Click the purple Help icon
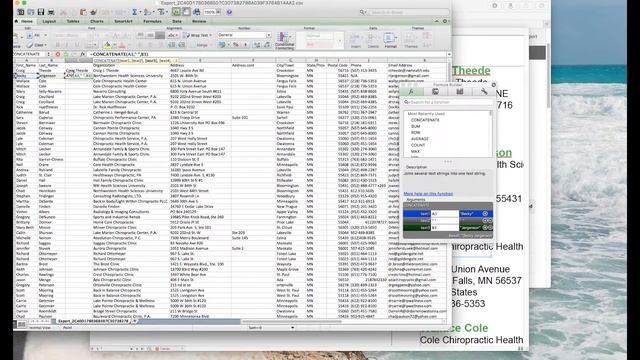The image size is (640, 360). (229, 12)
